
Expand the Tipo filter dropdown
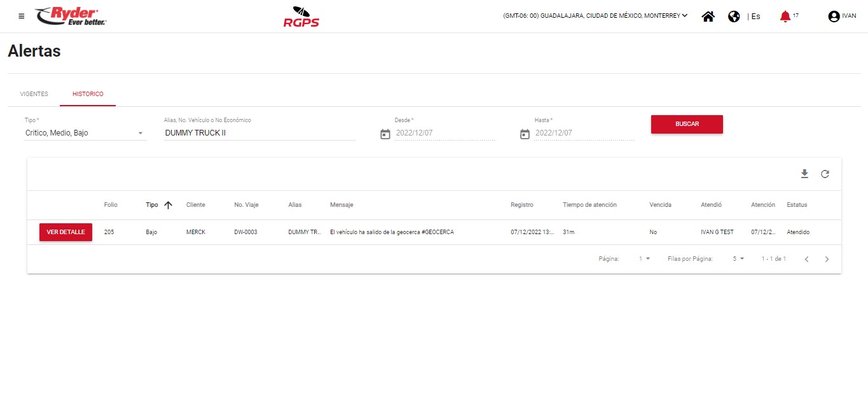(x=140, y=133)
